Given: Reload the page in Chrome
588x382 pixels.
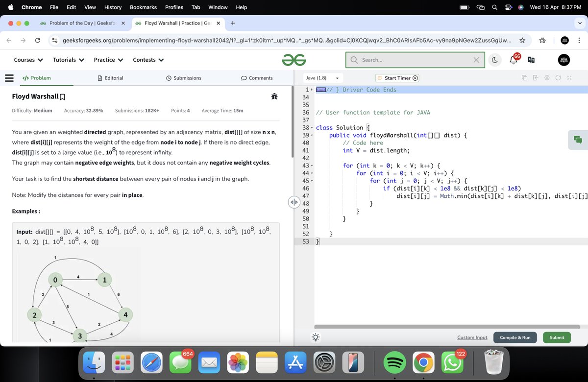Looking at the screenshot, I should tap(37, 41).
